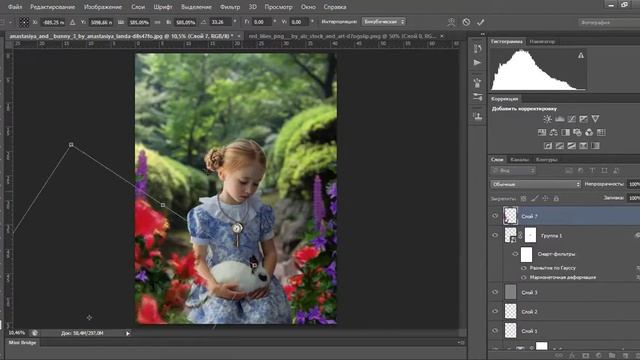Switch to the Навигатор panel tab
The height and width of the screenshot is (360, 640).
point(542,42)
